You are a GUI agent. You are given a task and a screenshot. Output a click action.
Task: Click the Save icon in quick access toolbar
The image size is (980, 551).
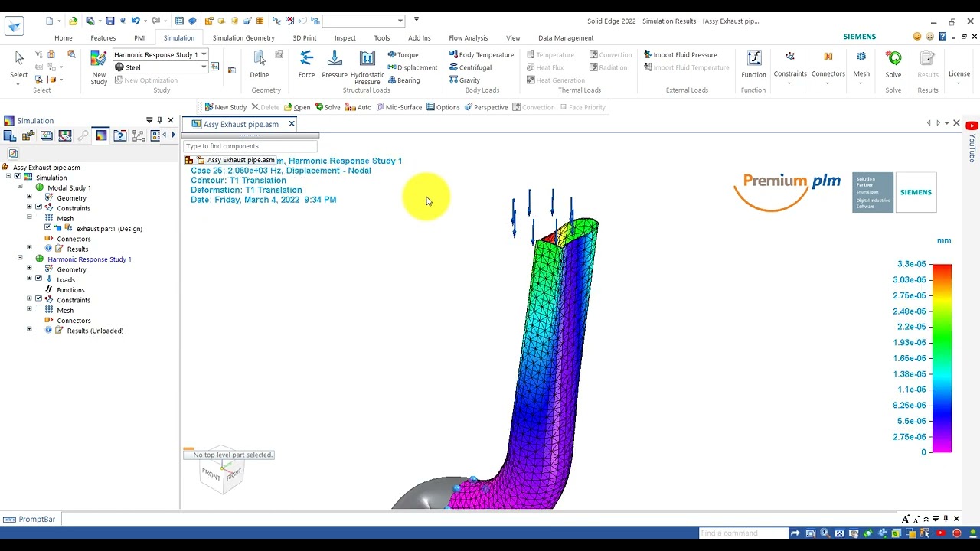coord(110,21)
